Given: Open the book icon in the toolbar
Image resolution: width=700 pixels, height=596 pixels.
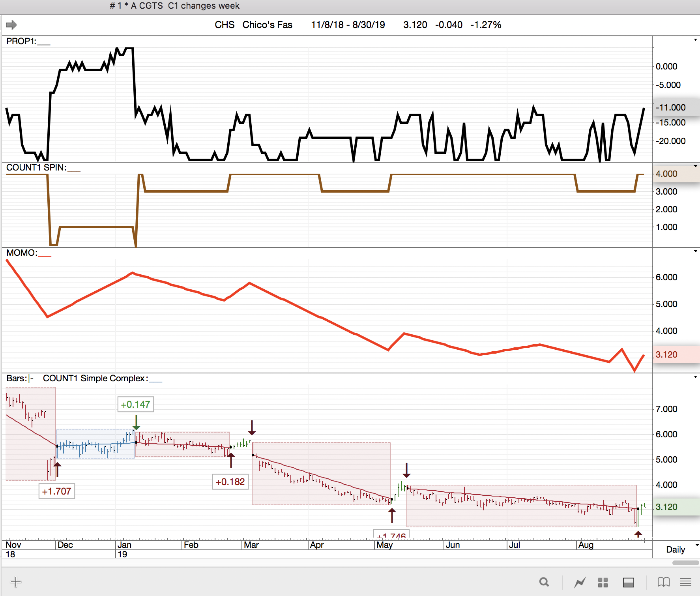Looking at the screenshot, I should 663,582.
